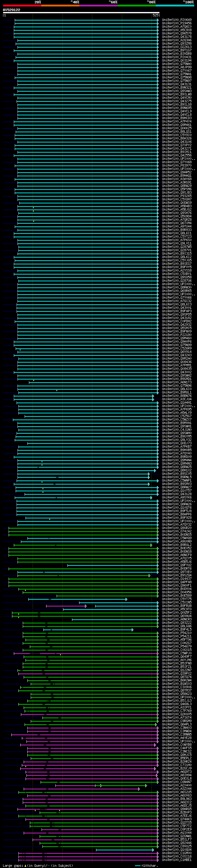Select hit label UniRef100_Q42556

pyautogui.click(x=177, y=155)
